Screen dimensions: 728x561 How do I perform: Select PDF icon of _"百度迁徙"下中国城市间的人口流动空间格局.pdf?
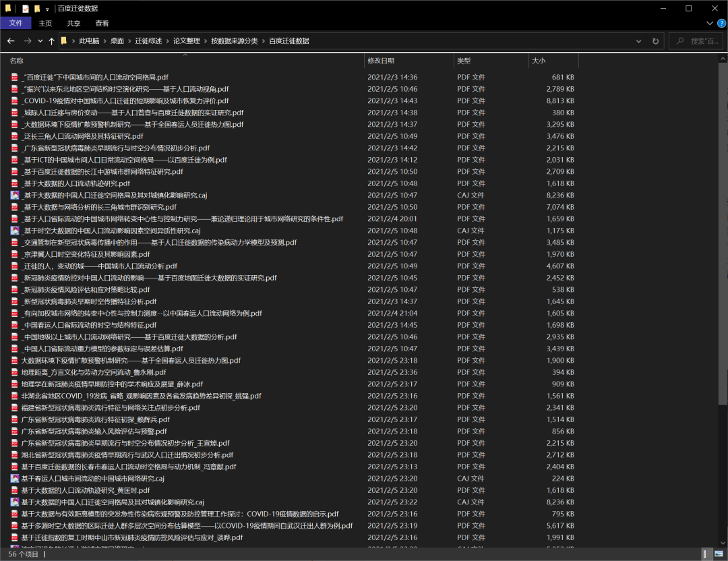click(x=15, y=77)
